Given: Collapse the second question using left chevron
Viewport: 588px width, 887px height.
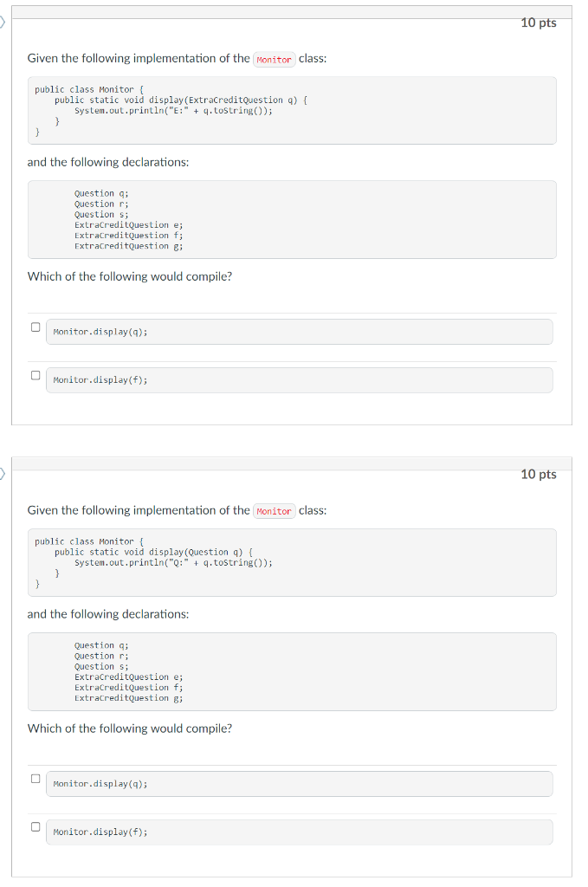Looking at the screenshot, I should point(3,473).
